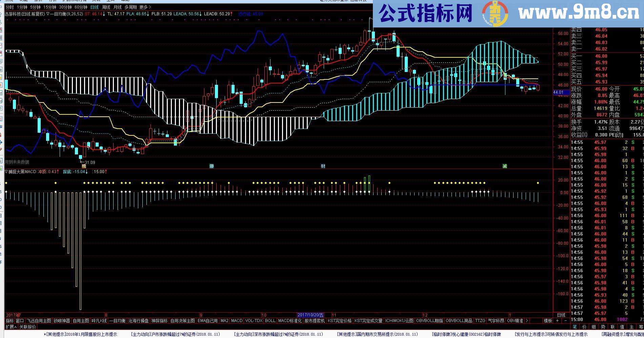Expand the ▽ arrow before 捕捉大黑MACD
This screenshot has width=644, height=338.
click(6, 172)
